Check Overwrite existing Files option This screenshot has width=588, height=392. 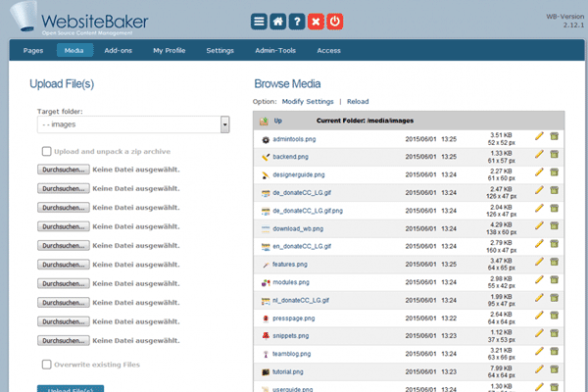tap(46, 364)
